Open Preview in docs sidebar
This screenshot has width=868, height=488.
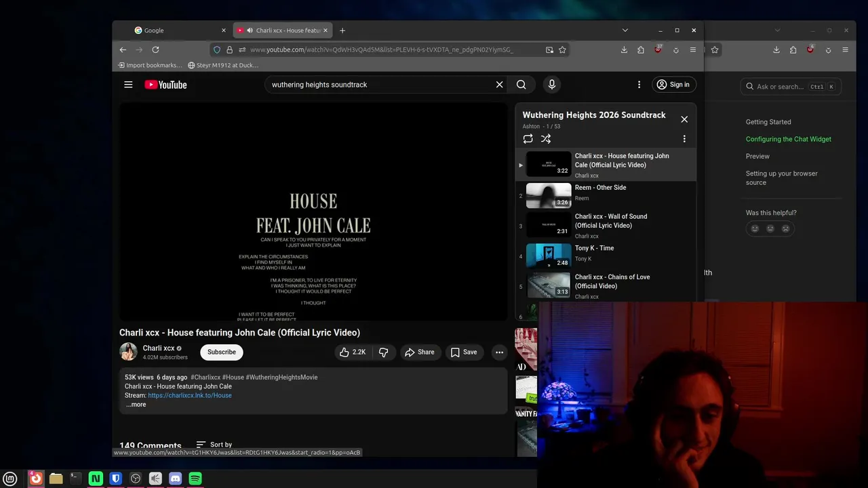coord(757,156)
